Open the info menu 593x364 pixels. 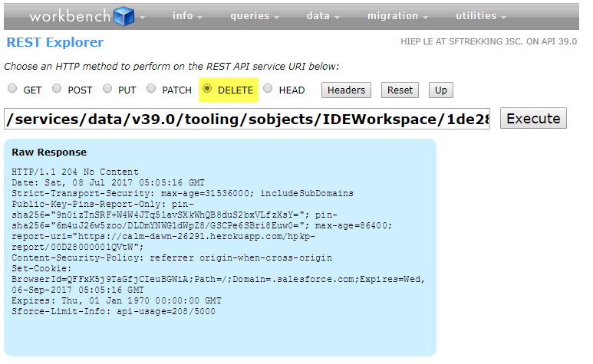pos(187,16)
